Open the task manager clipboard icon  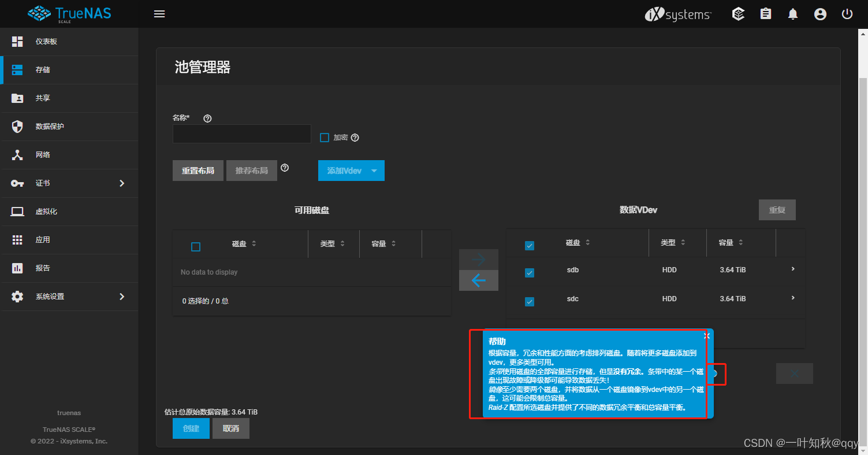(x=766, y=14)
